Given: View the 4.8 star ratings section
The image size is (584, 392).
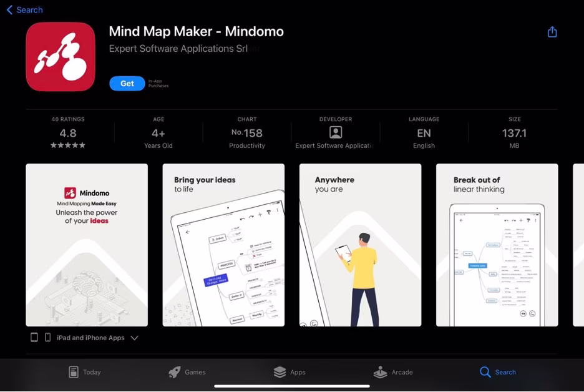Looking at the screenshot, I should [x=68, y=132].
